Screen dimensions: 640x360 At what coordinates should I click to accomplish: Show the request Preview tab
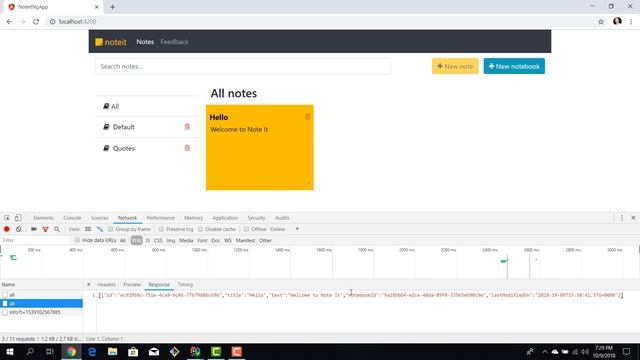(x=132, y=284)
